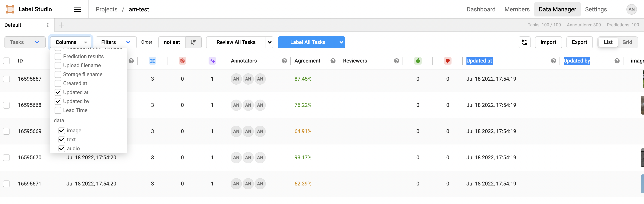Go to the Settings tab
Viewport: 644px width, 204px height.
pos(596,10)
